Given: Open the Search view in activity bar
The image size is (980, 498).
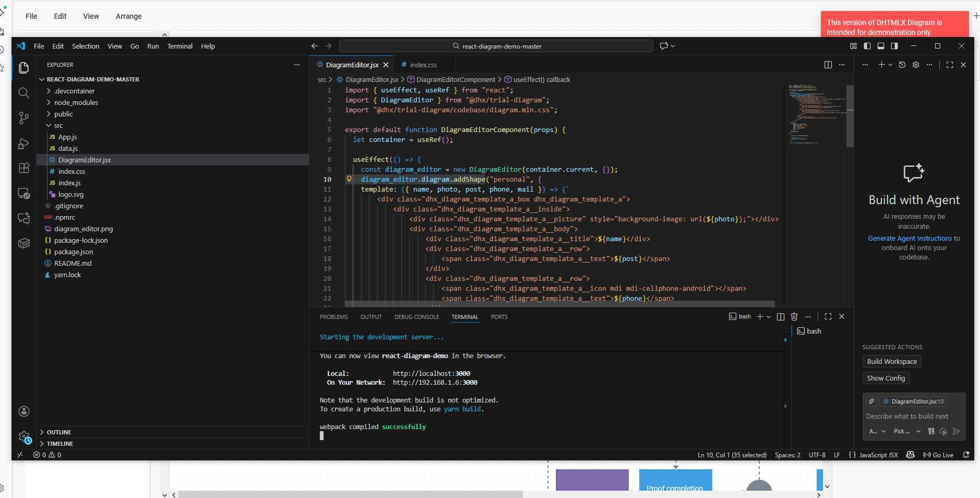Looking at the screenshot, I should click(x=23, y=93).
